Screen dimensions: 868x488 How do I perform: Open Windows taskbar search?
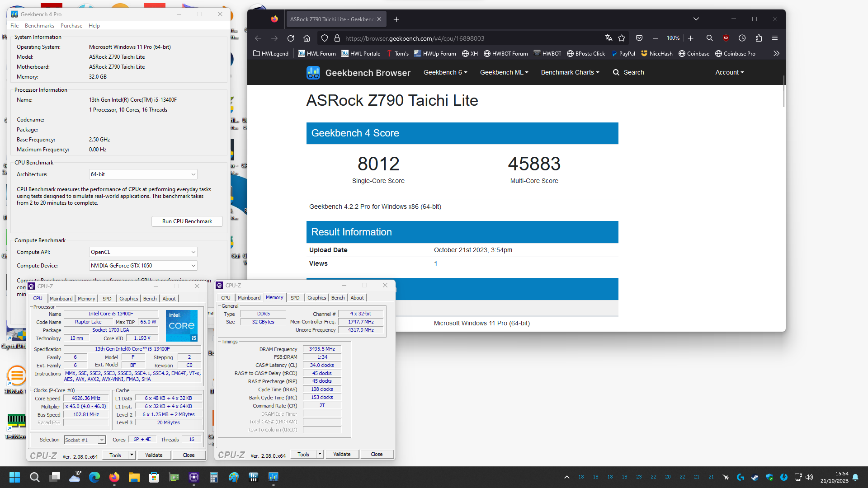pyautogui.click(x=34, y=477)
